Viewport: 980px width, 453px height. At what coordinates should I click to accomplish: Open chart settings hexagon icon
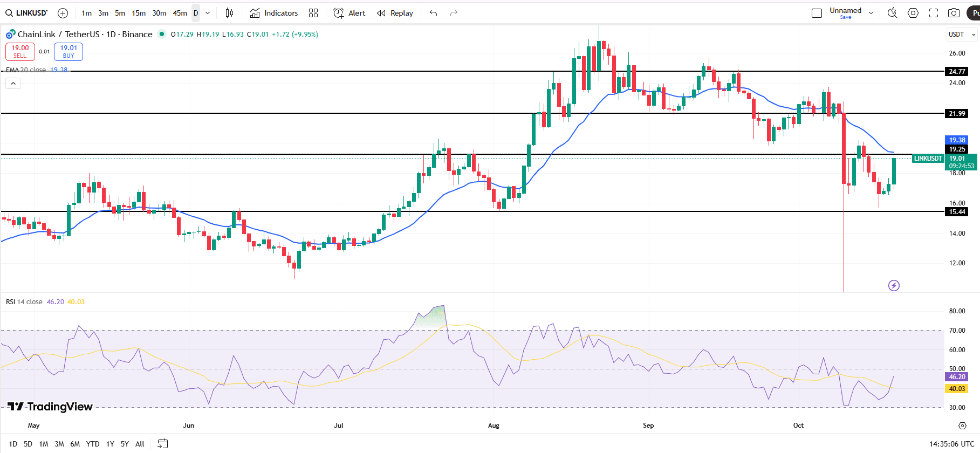coord(913,13)
